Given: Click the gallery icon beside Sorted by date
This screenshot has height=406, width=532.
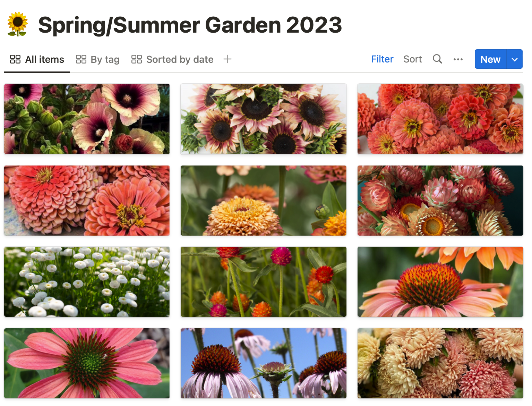Looking at the screenshot, I should [x=137, y=59].
